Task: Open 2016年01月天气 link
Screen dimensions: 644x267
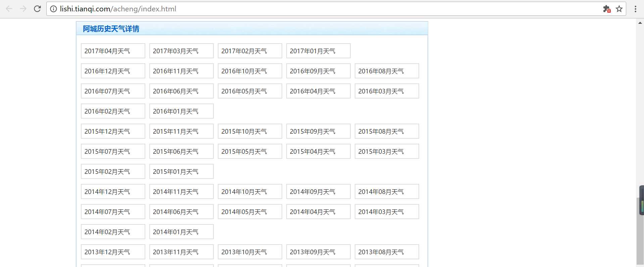Action: coord(182,111)
